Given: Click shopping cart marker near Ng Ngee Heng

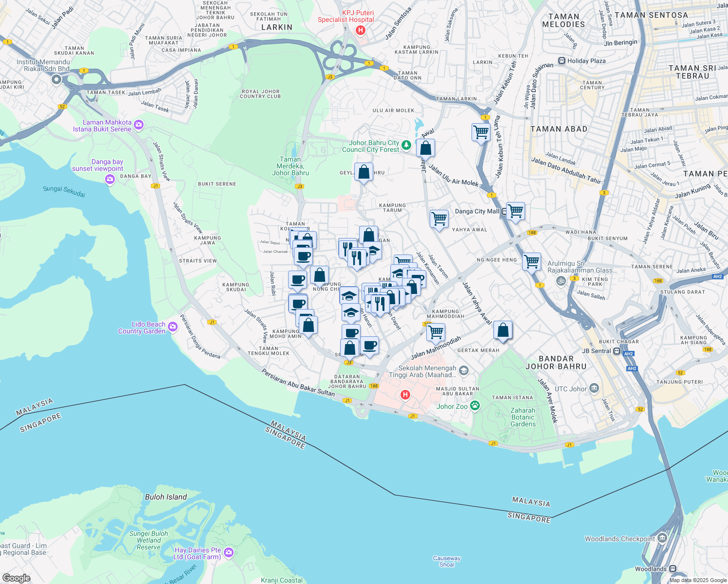Looking at the screenshot, I should pos(531,261).
